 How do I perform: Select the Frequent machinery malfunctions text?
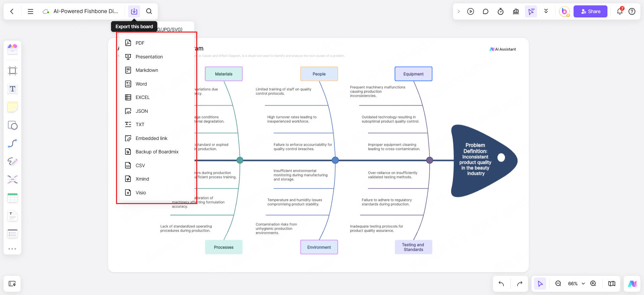click(x=378, y=91)
